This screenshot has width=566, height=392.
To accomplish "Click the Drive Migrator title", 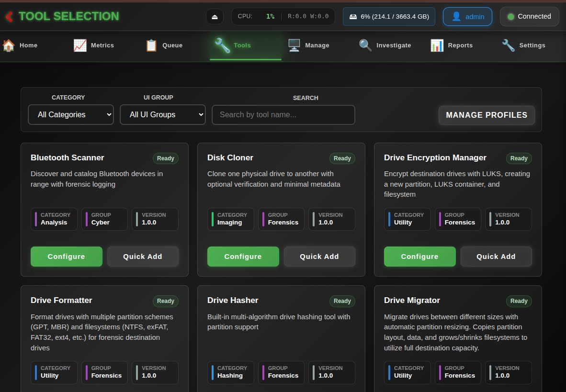I will pos(412,300).
